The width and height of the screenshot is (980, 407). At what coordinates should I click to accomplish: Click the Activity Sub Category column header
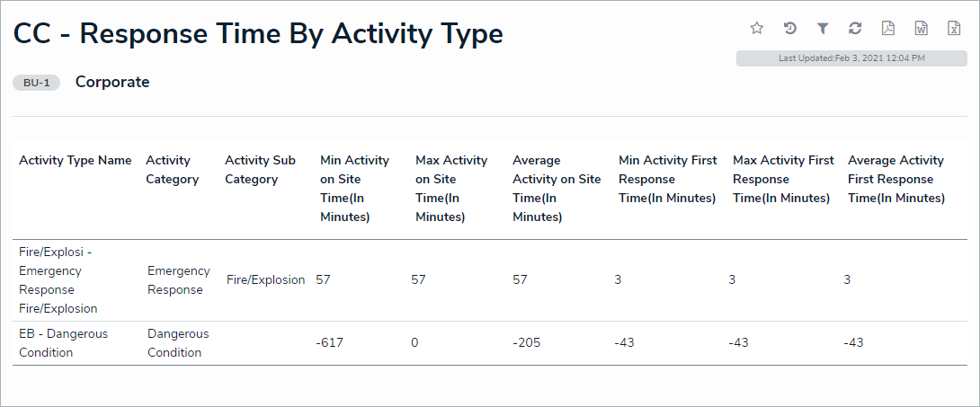[260, 170]
